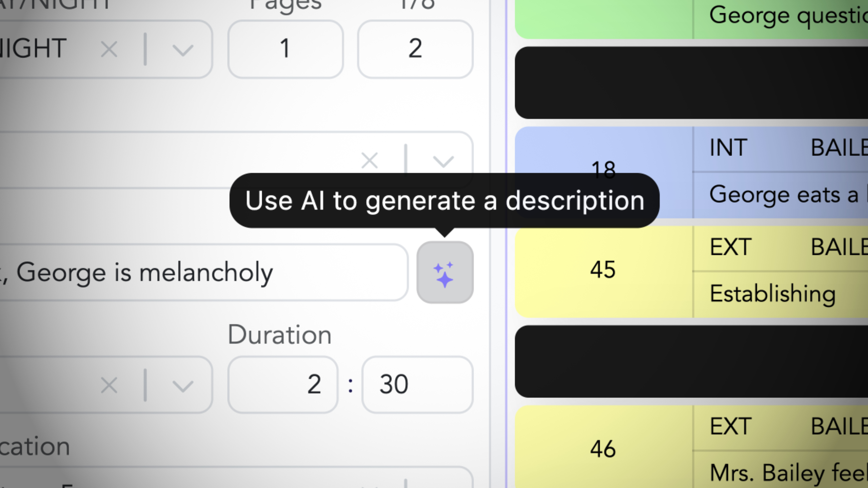
Task: Click the eighths field showing 2
Action: (x=415, y=49)
